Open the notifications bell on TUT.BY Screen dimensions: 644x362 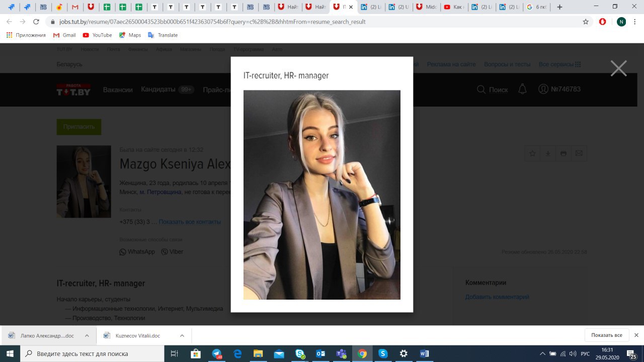click(522, 89)
